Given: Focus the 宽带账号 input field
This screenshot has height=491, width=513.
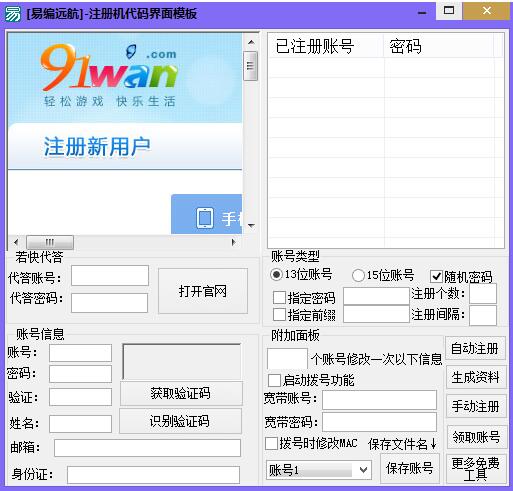Looking at the screenshot, I should click(380, 400).
